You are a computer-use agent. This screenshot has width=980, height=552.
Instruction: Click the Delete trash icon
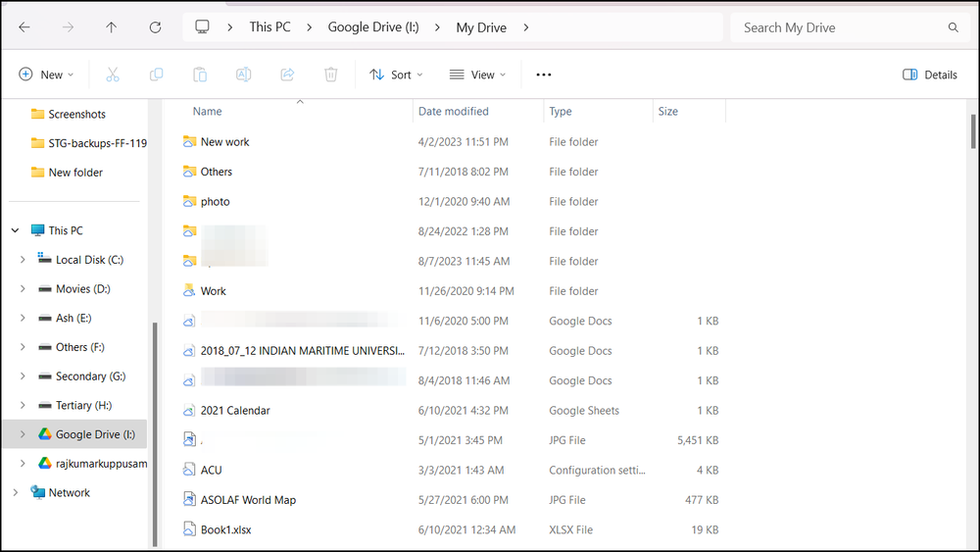click(331, 75)
